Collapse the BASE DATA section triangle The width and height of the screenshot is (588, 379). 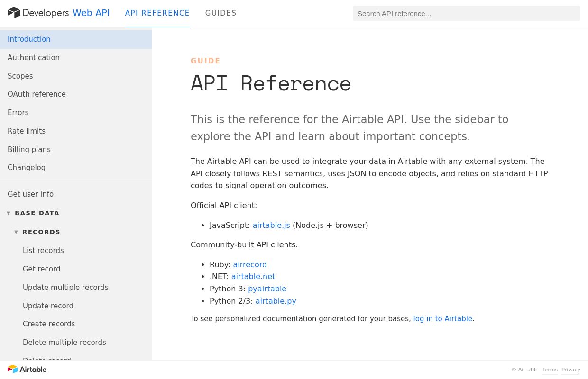coord(9,213)
